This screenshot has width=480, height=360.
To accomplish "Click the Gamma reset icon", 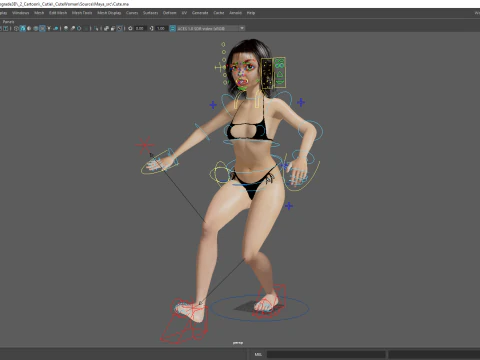I will pos(151,28).
